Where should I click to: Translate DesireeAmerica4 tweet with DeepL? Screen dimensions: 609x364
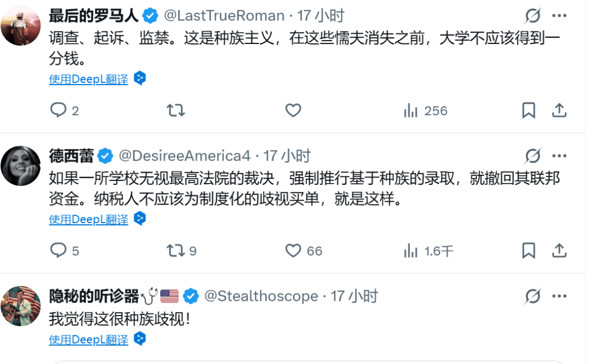[89, 220]
